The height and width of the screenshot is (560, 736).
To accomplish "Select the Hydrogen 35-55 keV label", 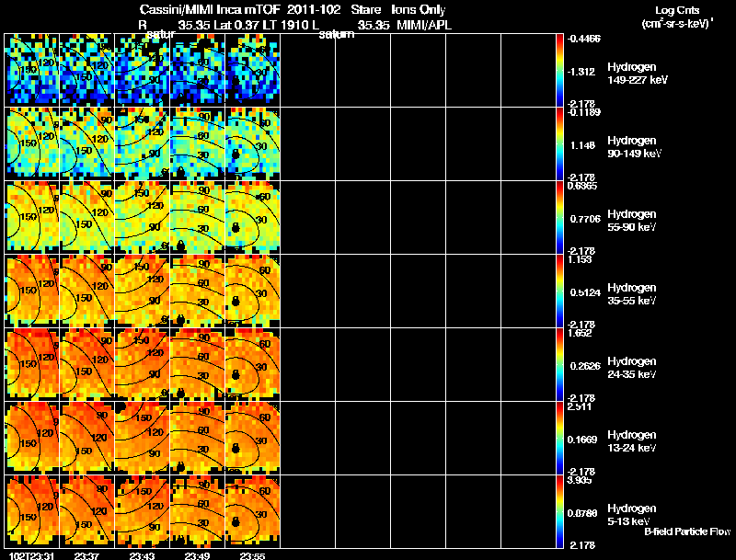I will [x=632, y=294].
